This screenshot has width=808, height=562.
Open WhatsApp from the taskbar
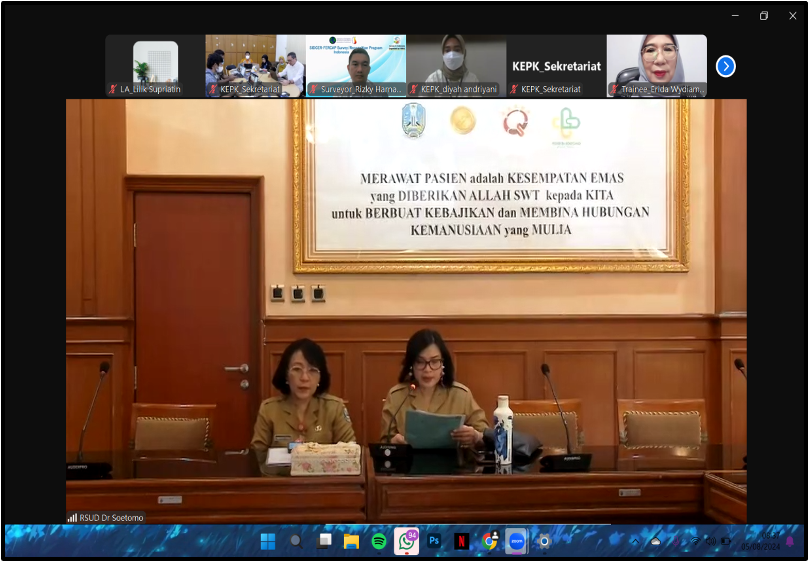tap(406, 541)
